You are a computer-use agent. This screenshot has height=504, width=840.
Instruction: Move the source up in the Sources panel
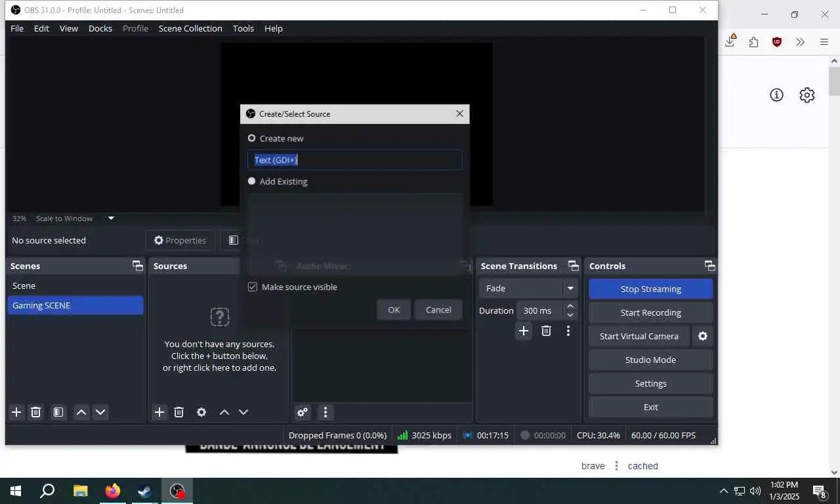pyautogui.click(x=224, y=412)
